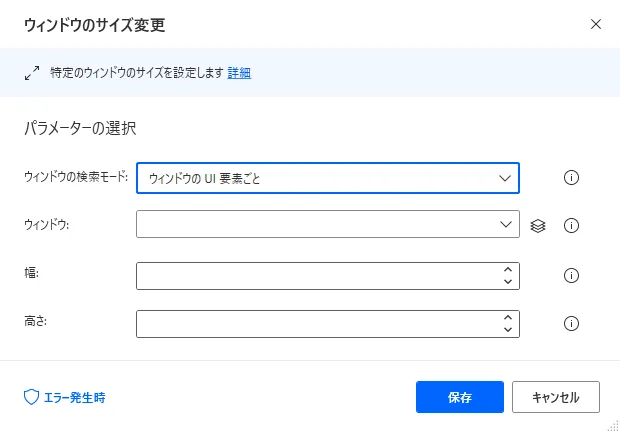Screen dimensions: 620x433
Task: Increase the 幅 value with the up arrow
Action: point(508,269)
